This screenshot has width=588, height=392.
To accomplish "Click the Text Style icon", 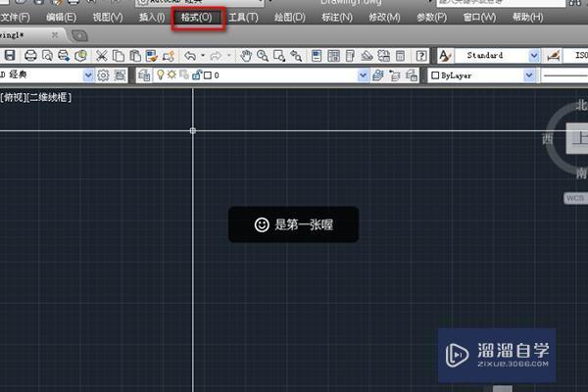I will coord(445,56).
